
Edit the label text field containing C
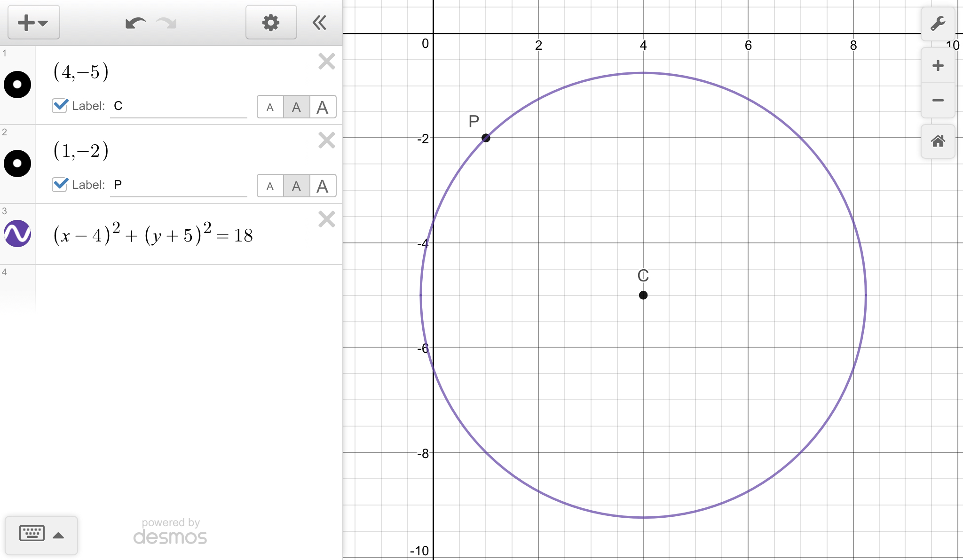point(179,106)
